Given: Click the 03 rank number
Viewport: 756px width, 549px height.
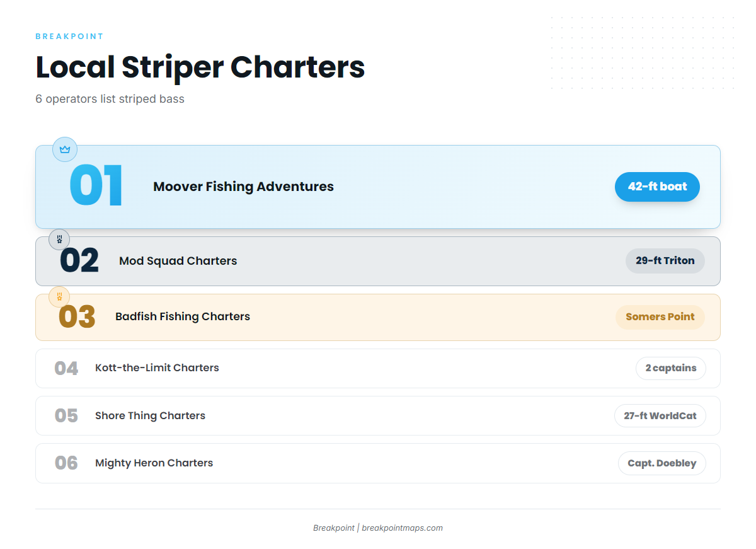Looking at the screenshot, I should [77, 317].
